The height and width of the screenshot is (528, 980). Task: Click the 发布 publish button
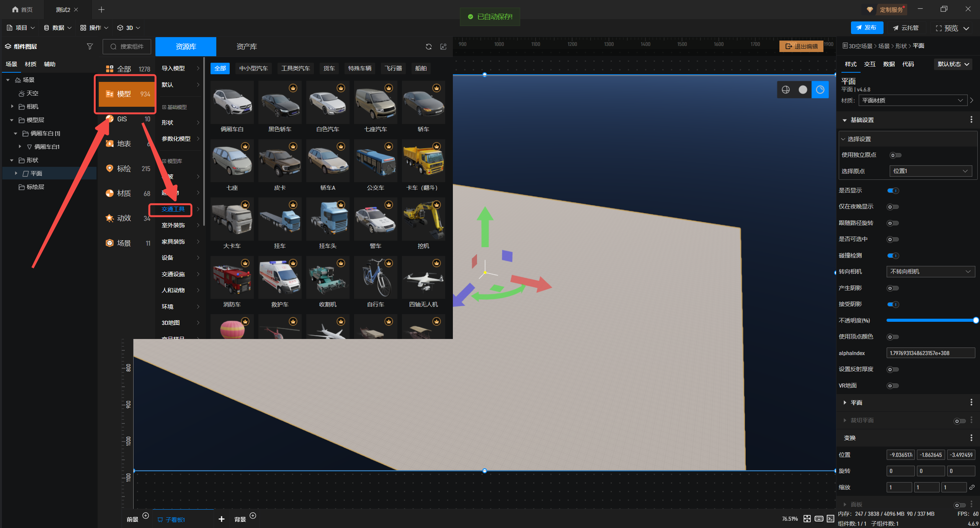pos(867,28)
